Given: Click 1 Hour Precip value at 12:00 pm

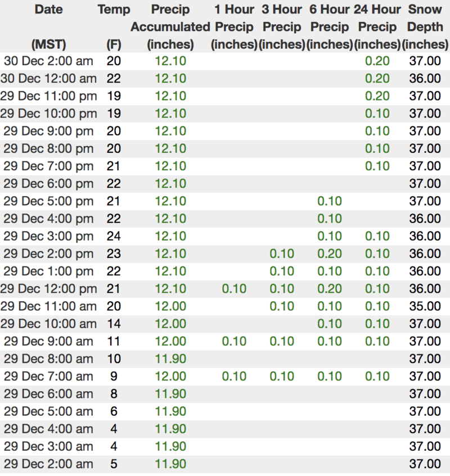Looking at the screenshot, I should tap(234, 289).
